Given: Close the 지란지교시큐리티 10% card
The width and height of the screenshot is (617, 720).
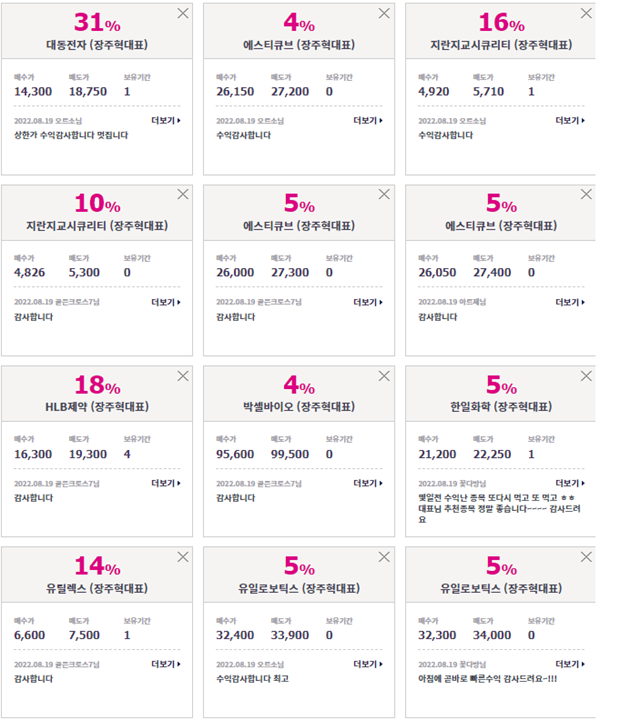Looking at the screenshot, I should (183, 194).
